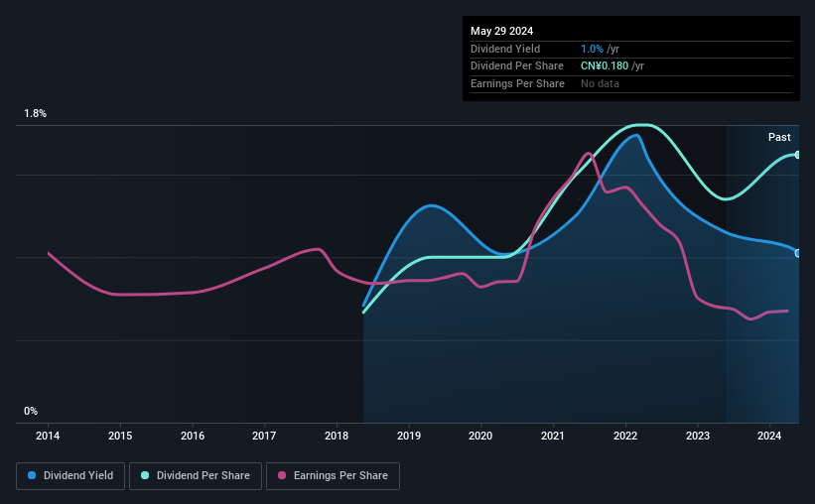
Task: Toggle the Dividend Per Share legend button
Action: pyautogui.click(x=196, y=476)
